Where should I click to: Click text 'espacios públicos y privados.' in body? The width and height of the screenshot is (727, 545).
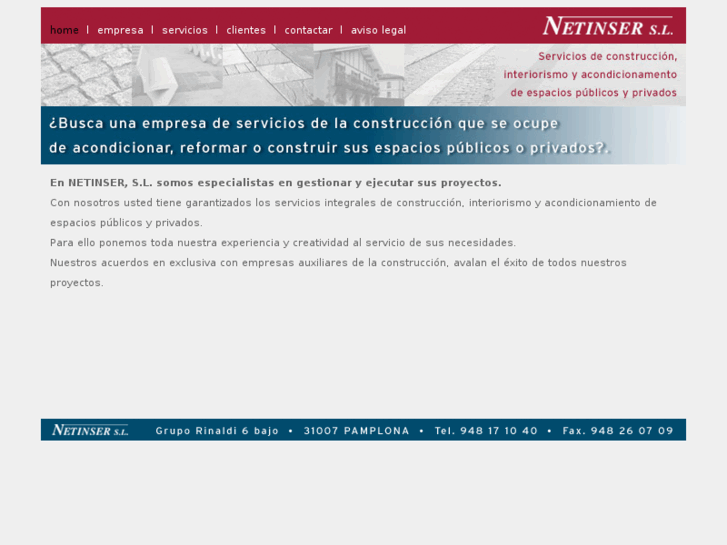126,223
